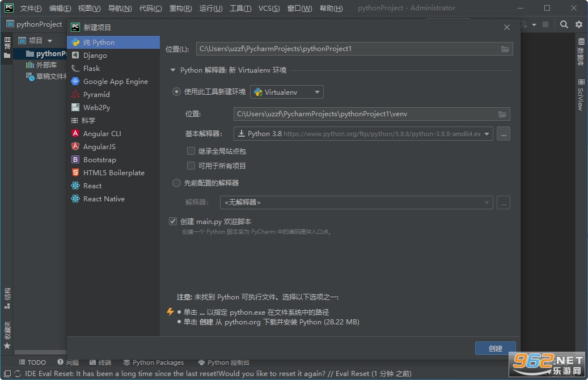
Task: Collapse the Python 解释器 section triangle
Action: click(173, 70)
